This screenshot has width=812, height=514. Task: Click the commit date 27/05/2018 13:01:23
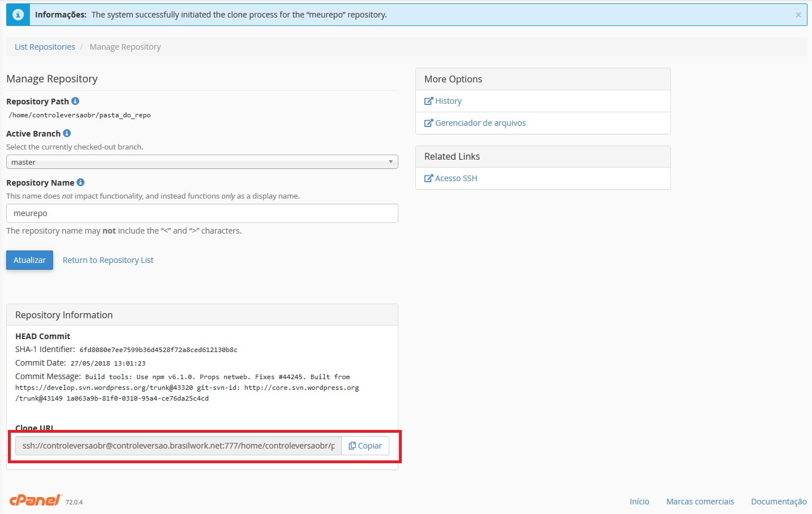[x=108, y=363]
